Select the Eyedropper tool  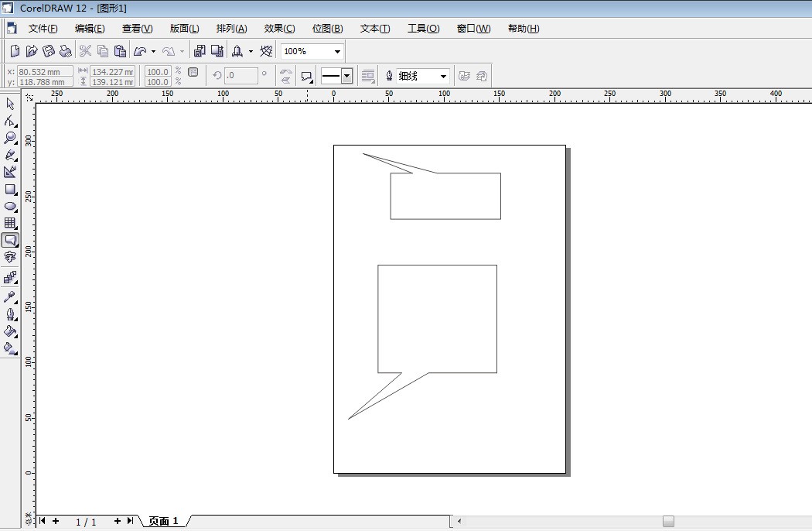tap(10, 296)
